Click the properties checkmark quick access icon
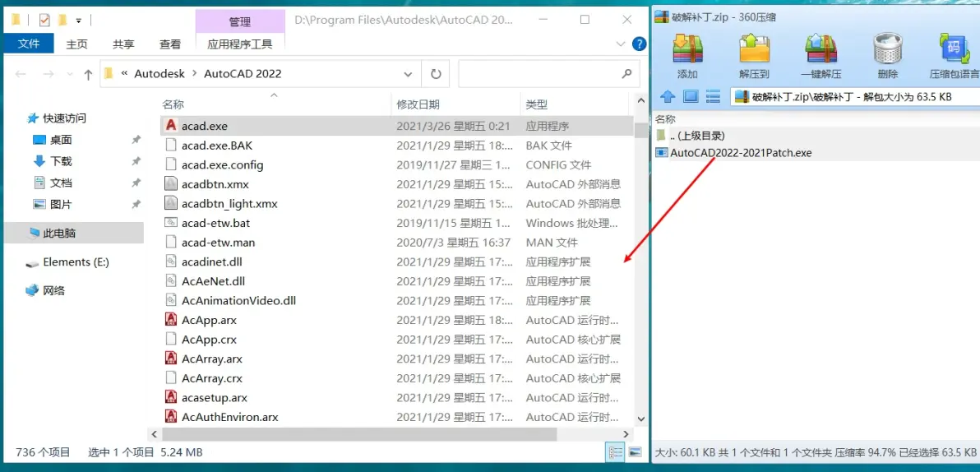 (x=44, y=20)
